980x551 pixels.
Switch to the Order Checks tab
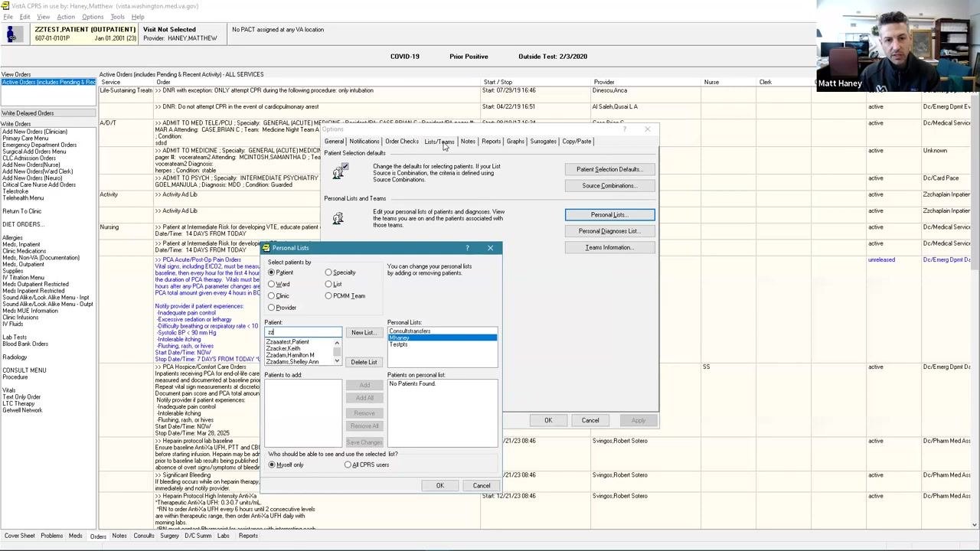402,142
